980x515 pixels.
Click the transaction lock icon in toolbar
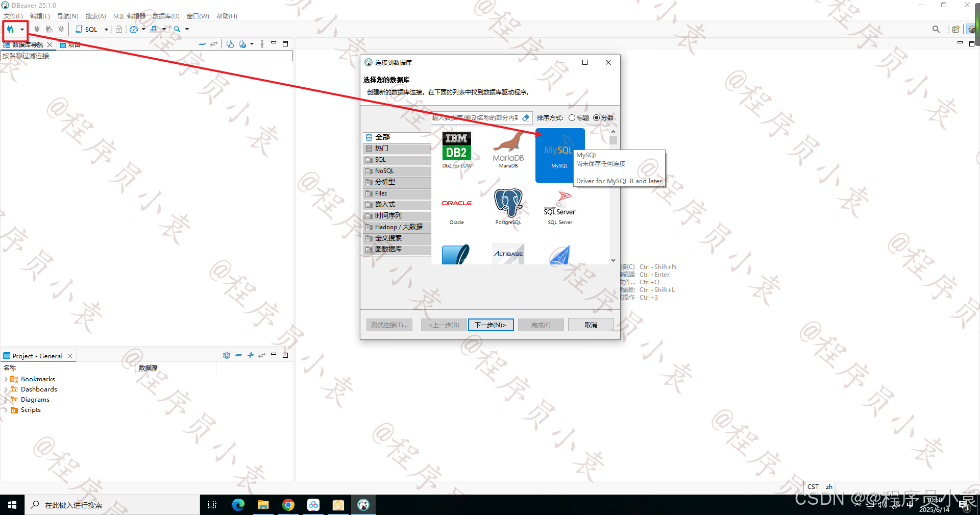click(x=119, y=29)
